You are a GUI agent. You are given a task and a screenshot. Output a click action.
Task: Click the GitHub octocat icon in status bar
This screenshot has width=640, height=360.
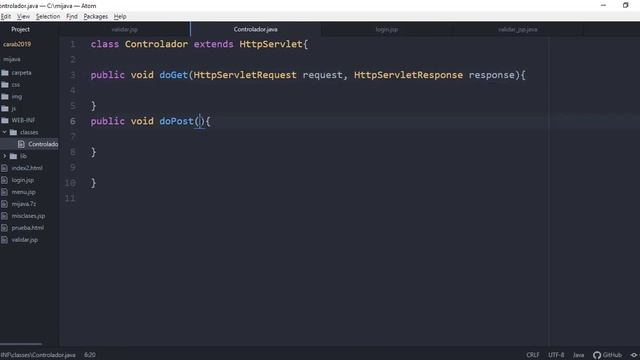(597, 355)
